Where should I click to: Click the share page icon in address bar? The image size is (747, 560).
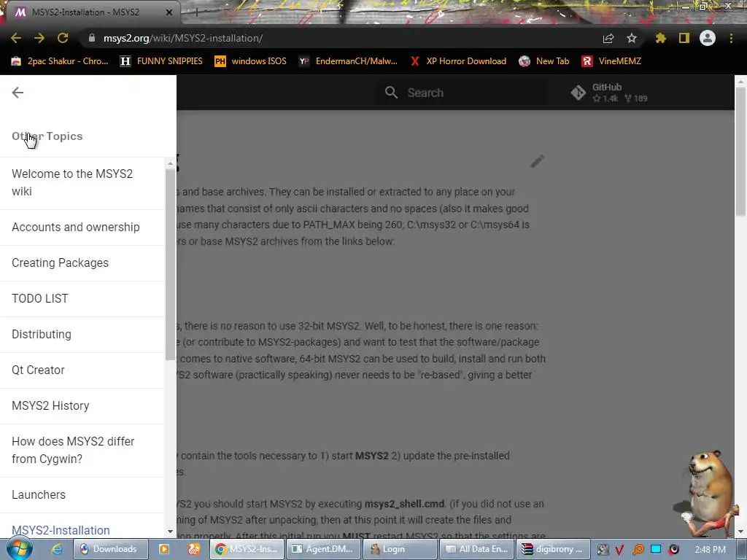click(x=608, y=38)
